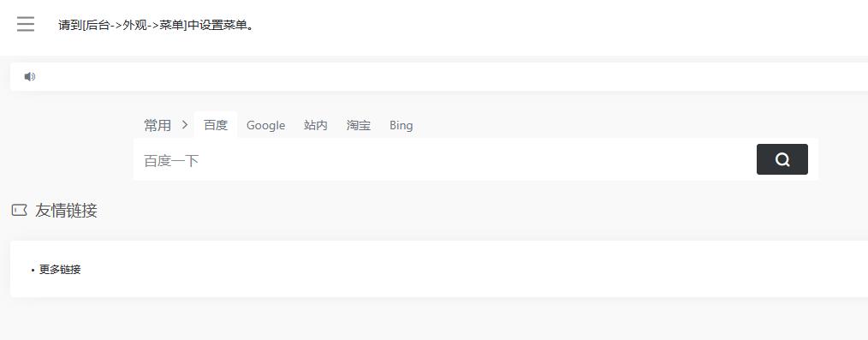The width and height of the screenshot is (868, 340).
Task: Click the white friend links panel
Action: (x=439, y=269)
